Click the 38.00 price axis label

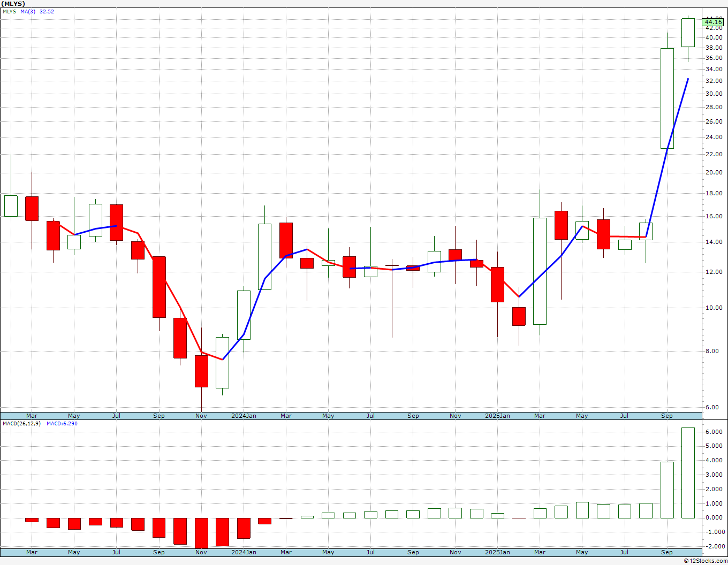point(714,48)
